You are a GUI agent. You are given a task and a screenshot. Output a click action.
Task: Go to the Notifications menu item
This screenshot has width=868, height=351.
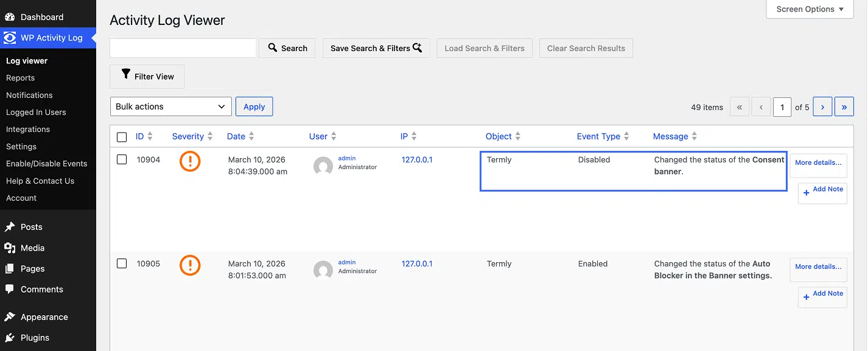coord(29,95)
